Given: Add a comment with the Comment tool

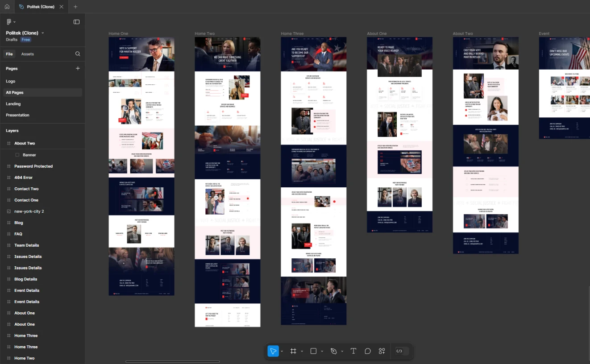Looking at the screenshot, I should [x=368, y=351].
